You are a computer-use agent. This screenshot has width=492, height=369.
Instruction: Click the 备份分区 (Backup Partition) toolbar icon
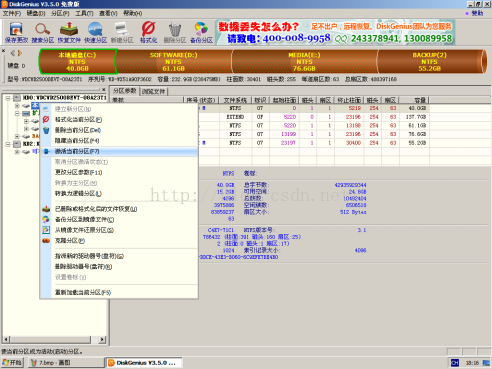pyautogui.click(x=201, y=33)
